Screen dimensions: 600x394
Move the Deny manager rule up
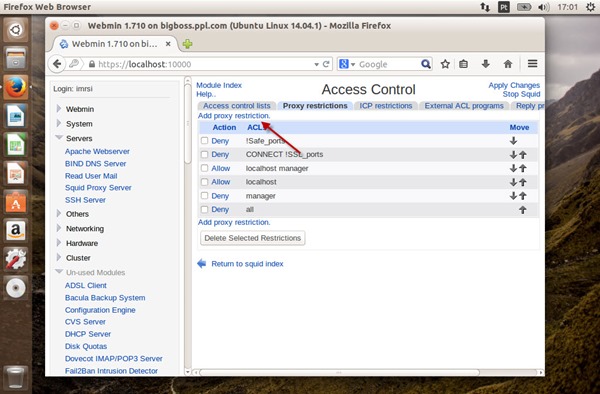coord(523,196)
